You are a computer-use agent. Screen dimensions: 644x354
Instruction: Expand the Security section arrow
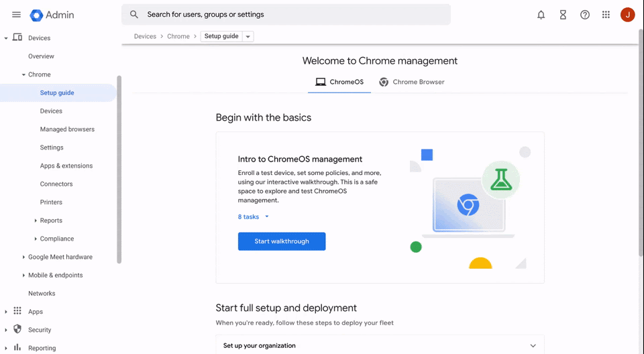(x=6, y=330)
